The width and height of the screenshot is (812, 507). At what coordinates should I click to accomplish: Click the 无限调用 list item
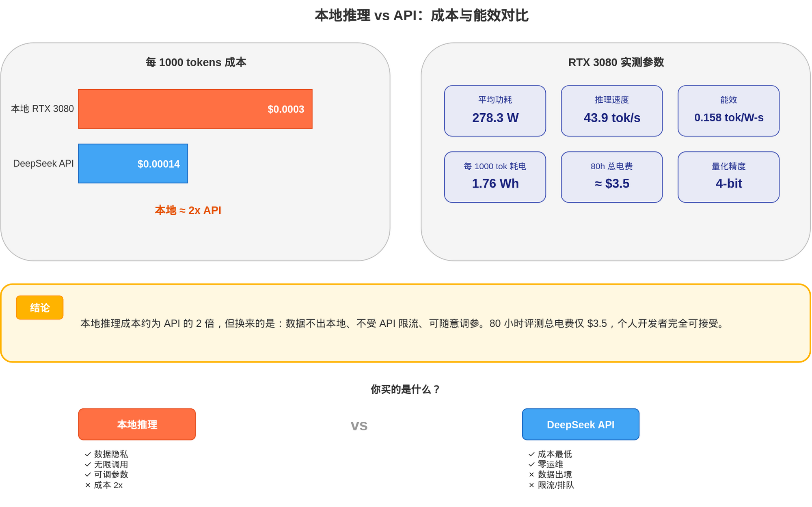106,464
